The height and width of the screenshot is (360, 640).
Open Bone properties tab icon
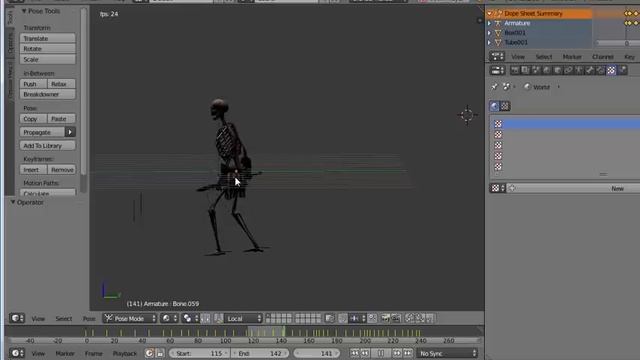(589, 70)
